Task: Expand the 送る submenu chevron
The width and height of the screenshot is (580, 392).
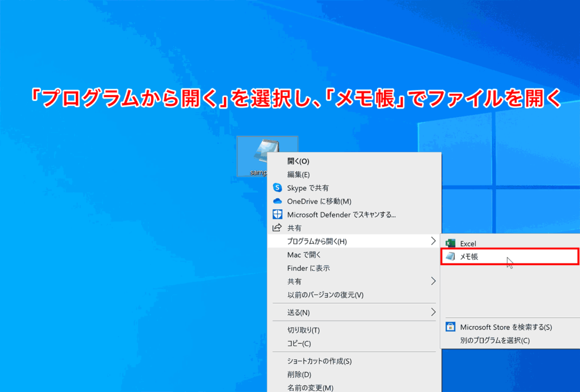Action: click(x=434, y=312)
